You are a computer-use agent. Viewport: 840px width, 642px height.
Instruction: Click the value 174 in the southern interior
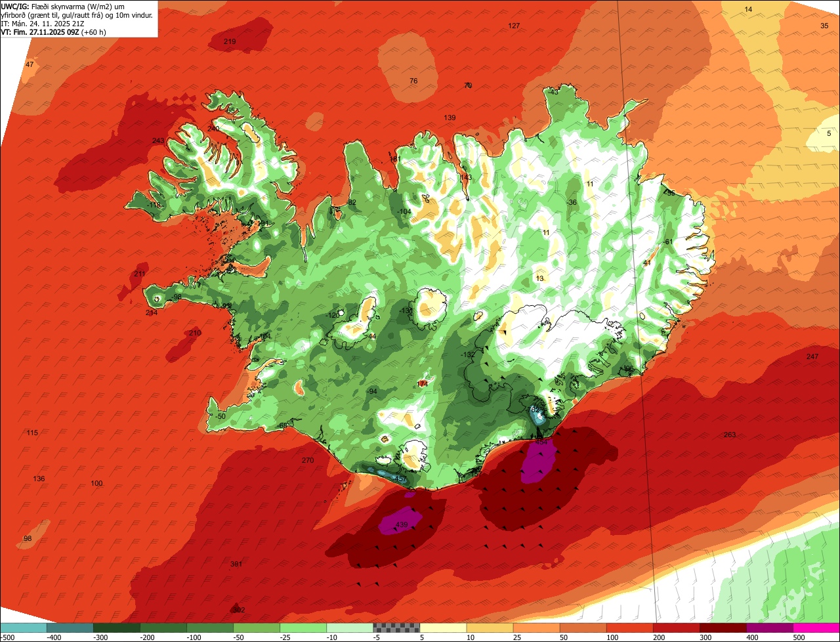423,384
